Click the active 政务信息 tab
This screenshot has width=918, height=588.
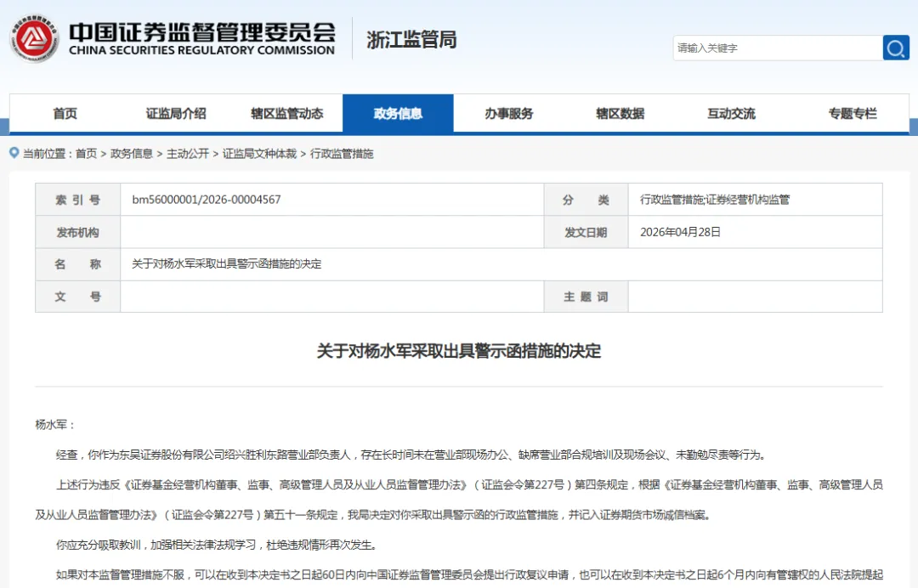398,113
